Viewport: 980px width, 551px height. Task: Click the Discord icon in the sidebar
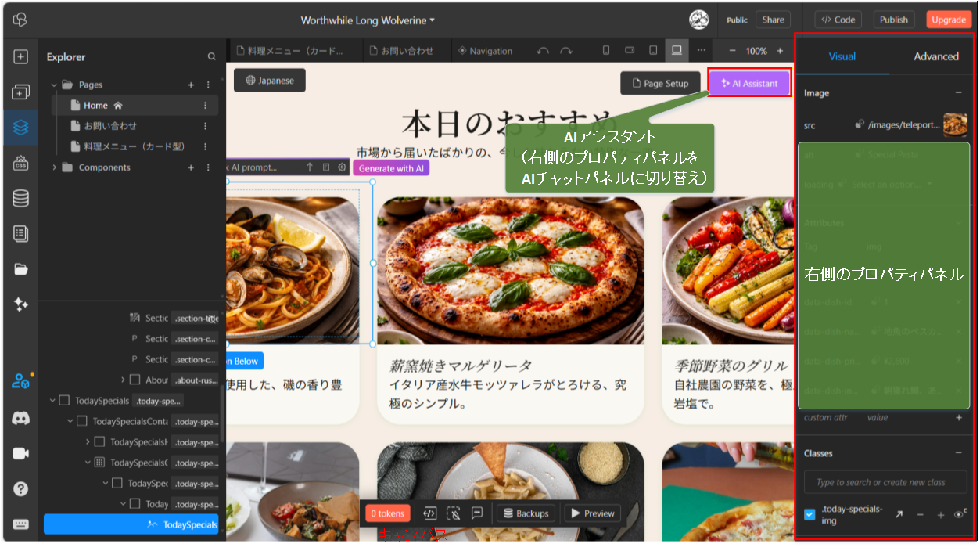21,419
